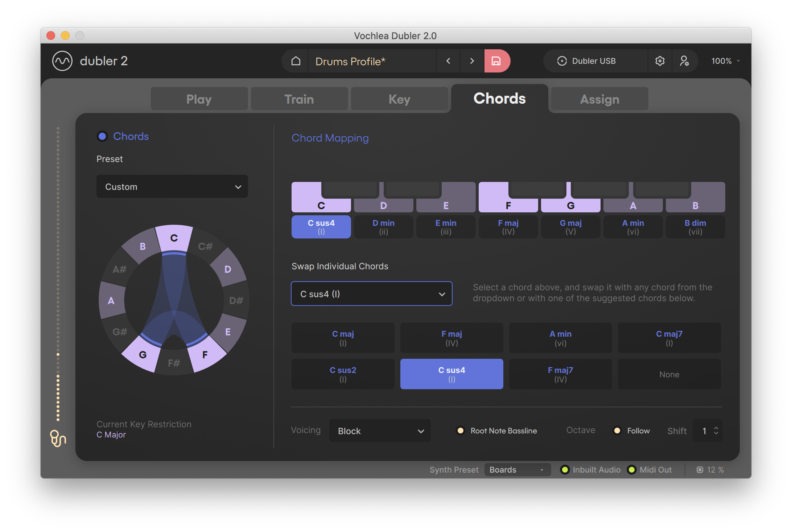Click the CPU usage chip icon
This screenshot has width=792, height=532.
[700, 470]
